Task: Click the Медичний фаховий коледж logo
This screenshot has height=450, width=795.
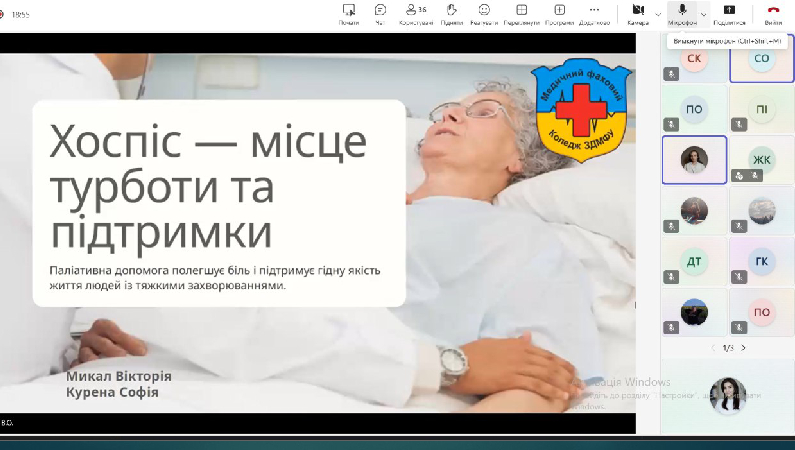Action: (x=581, y=109)
